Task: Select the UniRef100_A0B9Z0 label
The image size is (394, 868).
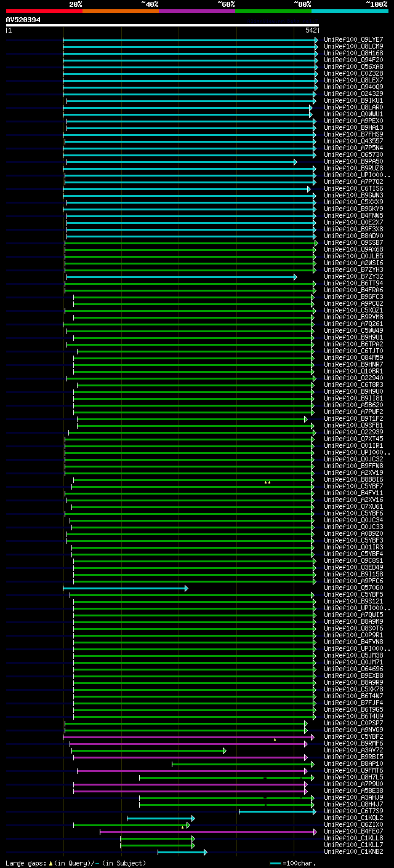Action: coord(353,533)
